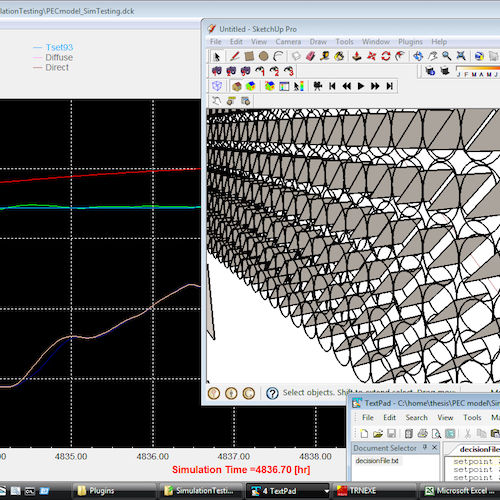Click the Get Current View globe icon
500x500 pixels.
pyautogui.click(x=479, y=56)
